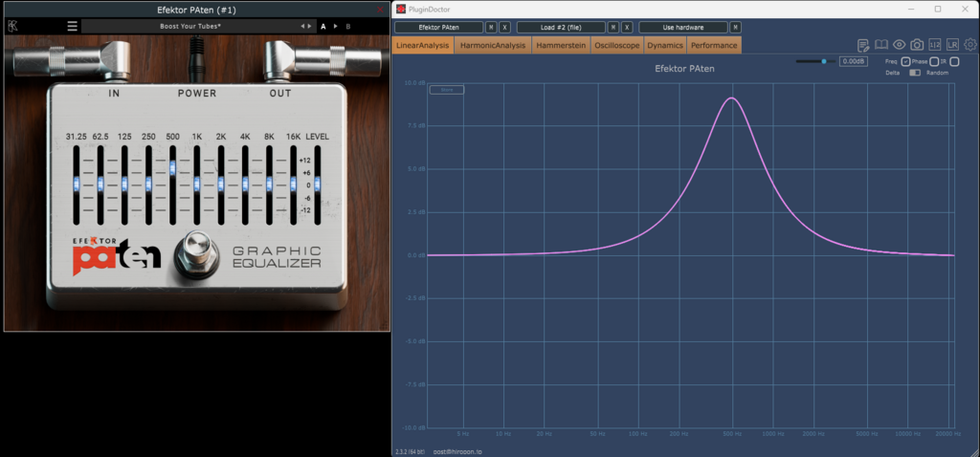Go to previous preset arrow
Viewport: 980px width, 457px height.
click(302, 26)
